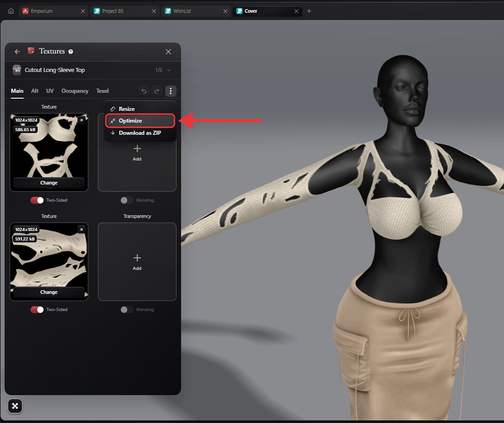Close the Project 85 tab
The width and height of the screenshot is (504, 423).
(x=154, y=11)
